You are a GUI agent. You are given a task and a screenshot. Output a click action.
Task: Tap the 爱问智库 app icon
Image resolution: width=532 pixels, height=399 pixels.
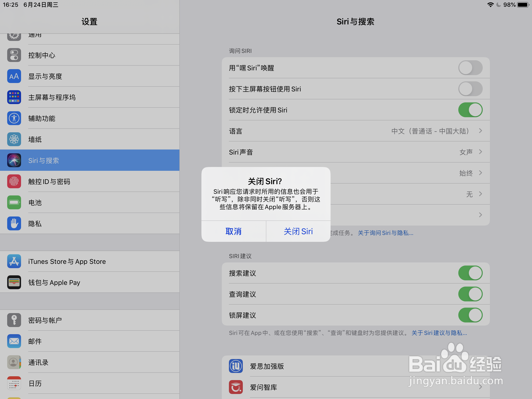point(236,387)
